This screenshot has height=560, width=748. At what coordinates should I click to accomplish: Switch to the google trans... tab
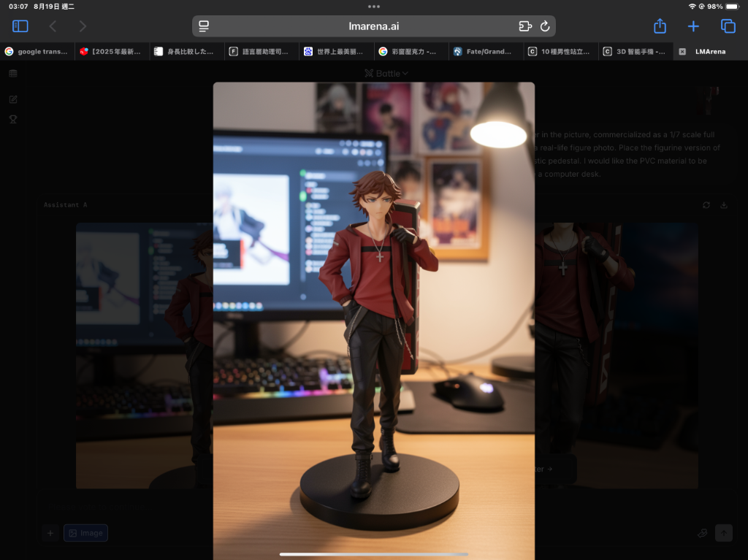[x=37, y=52]
